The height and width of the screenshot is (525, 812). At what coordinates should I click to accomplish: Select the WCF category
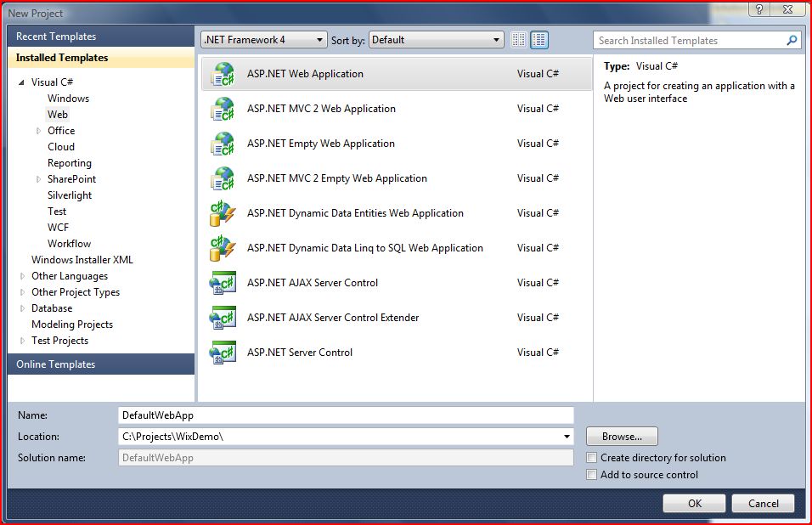pyautogui.click(x=58, y=228)
